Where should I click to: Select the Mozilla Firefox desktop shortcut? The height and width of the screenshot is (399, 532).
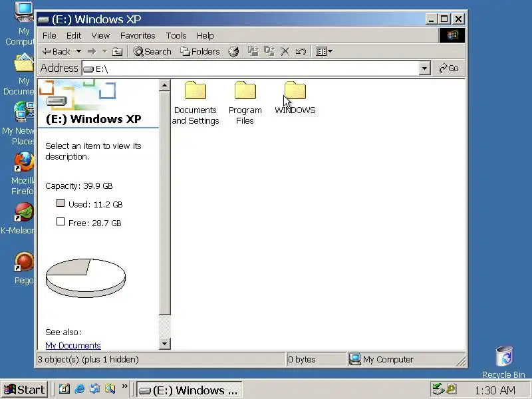point(23,173)
